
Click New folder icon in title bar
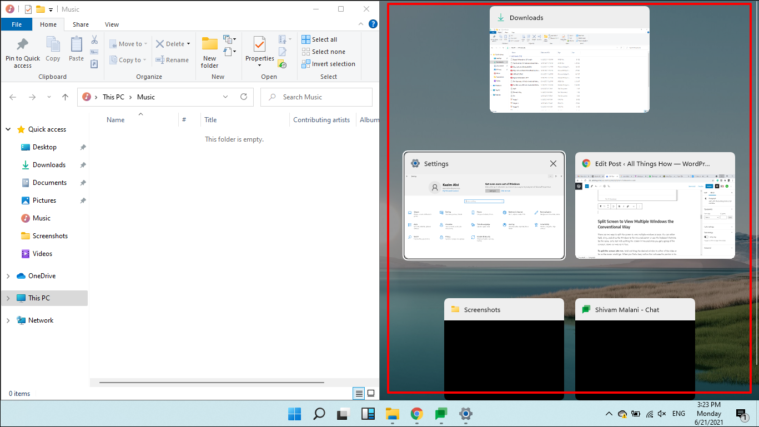pyautogui.click(x=40, y=9)
